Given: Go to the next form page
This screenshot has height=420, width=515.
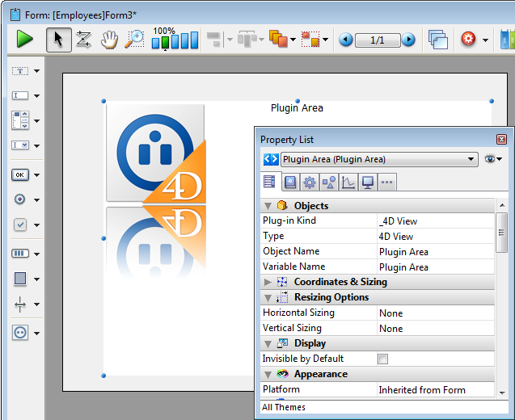Looking at the screenshot, I should tap(408, 40).
